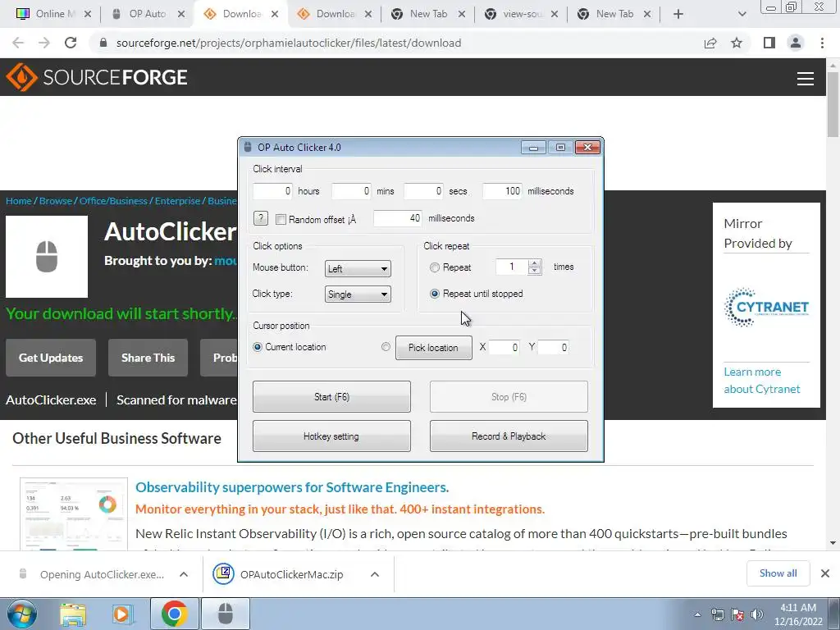Screen dimensions: 840x630
Task: Increase repeat times with up arrow
Action: (x=534, y=263)
